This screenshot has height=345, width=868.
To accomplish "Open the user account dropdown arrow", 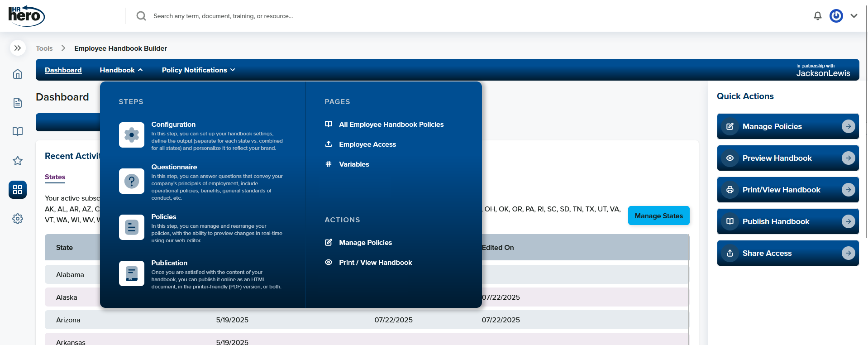I will coord(854,16).
